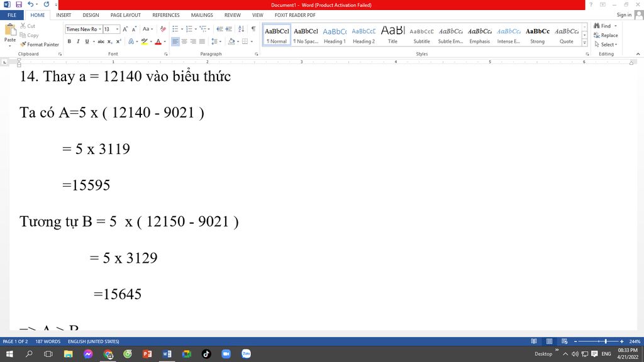Toggle Center paragraph alignment
The width and height of the screenshot is (644, 362).
(184, 41)
